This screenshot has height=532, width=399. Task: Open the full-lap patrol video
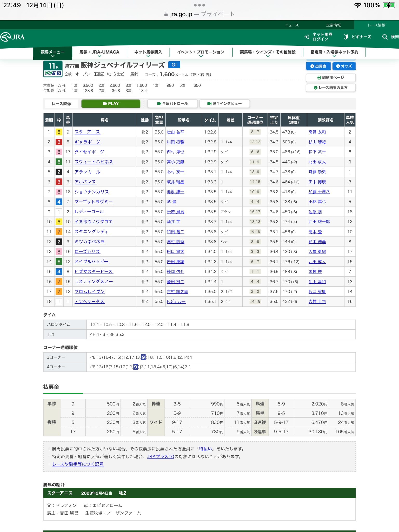pos(172,104)
